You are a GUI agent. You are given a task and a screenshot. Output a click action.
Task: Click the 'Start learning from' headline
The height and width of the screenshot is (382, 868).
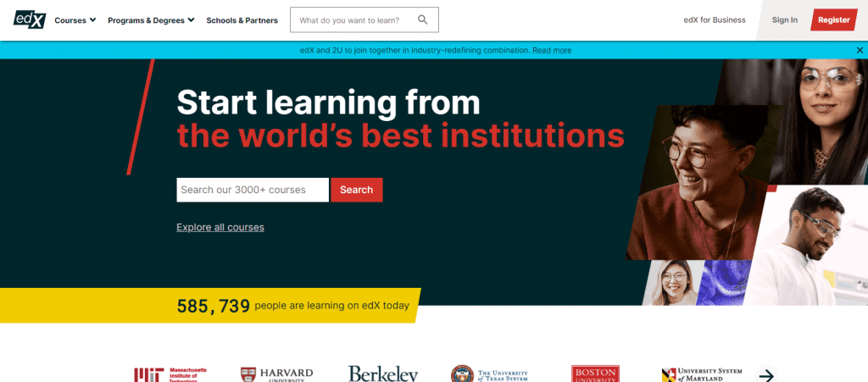click(x=328, y=102)
